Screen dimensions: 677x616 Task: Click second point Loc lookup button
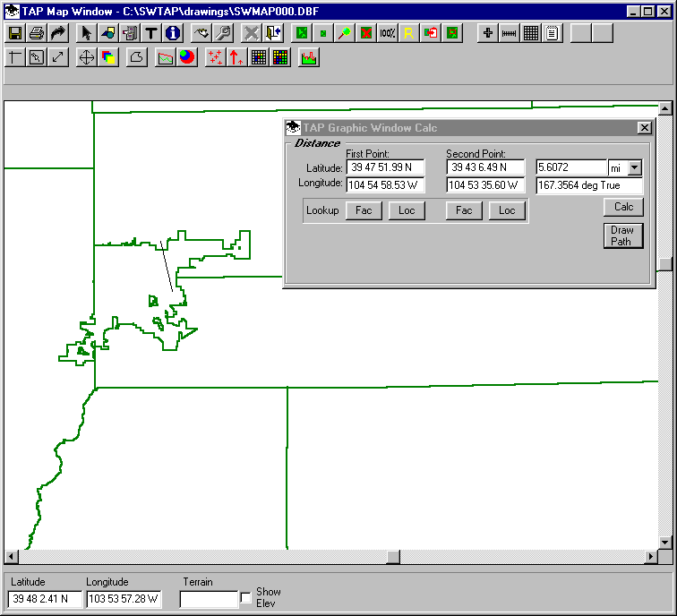click(x=507, y=210)
